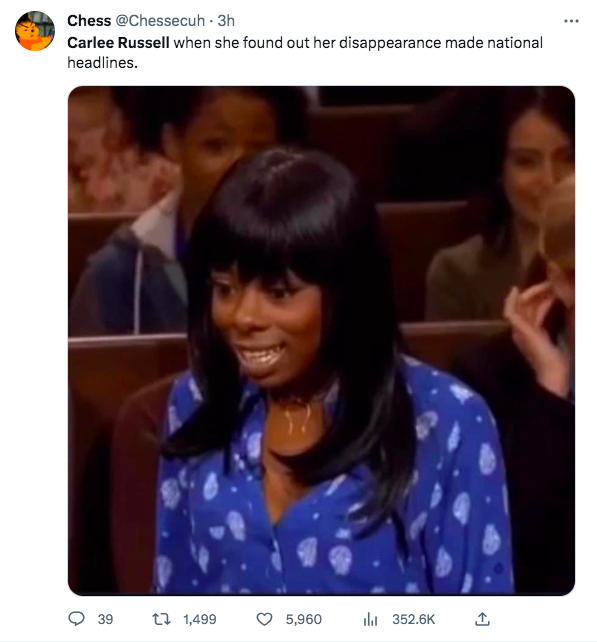Viewport: 597px width, 642px height.
Task: Click the bold Carlee Russell text
Action: [118, 43]
